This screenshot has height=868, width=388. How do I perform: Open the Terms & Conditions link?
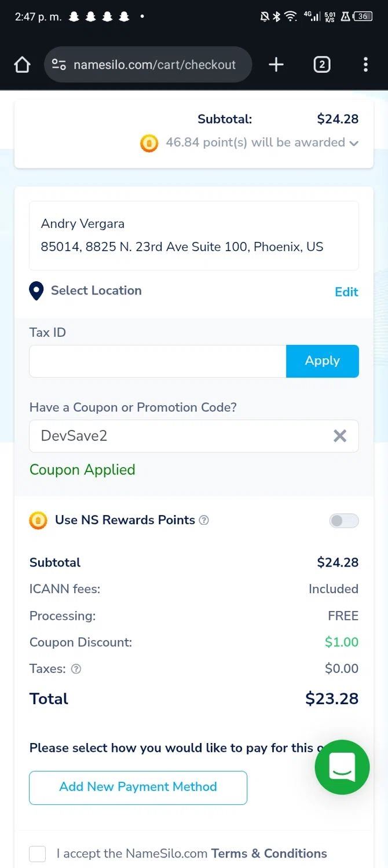(x=269, y=854)
